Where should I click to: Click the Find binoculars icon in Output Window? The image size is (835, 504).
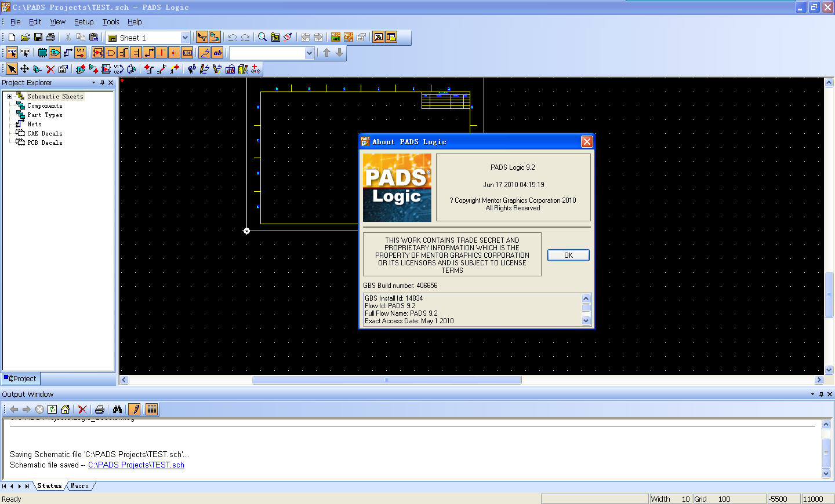(117, 410)
